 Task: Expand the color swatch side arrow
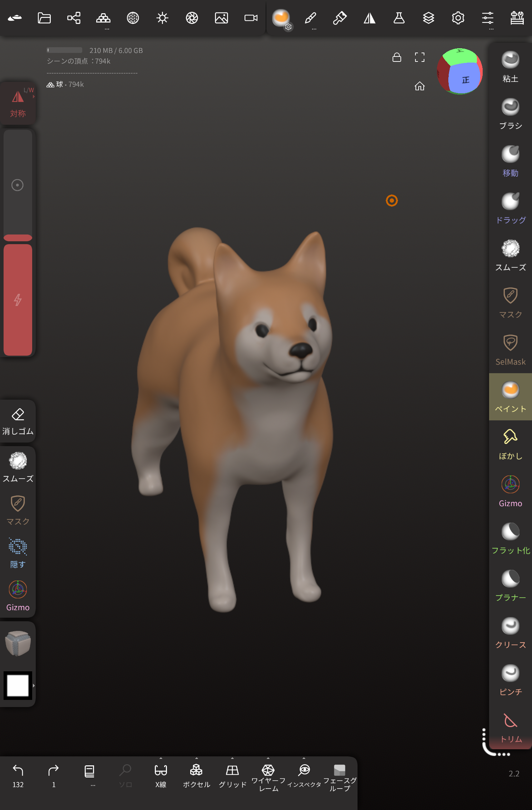[x=34, y=686]
